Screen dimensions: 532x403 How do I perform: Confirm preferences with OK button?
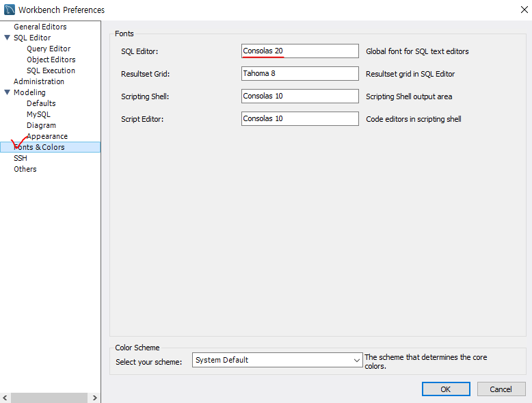[446, 389]
